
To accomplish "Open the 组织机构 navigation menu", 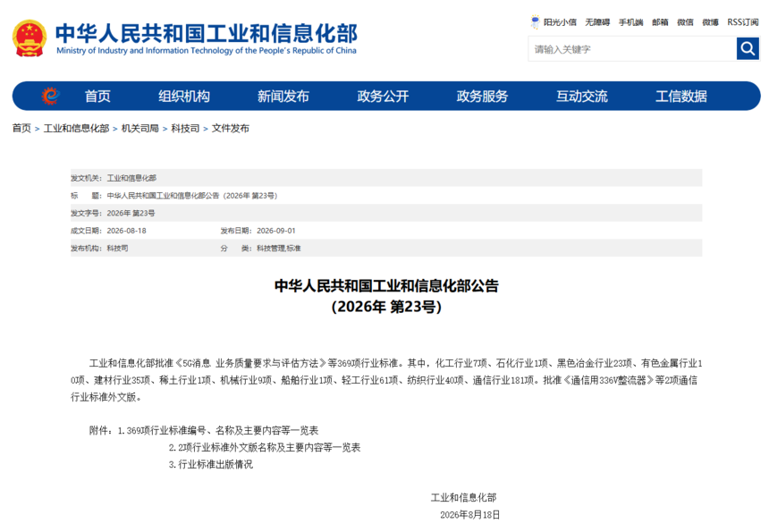I will 184,96.
